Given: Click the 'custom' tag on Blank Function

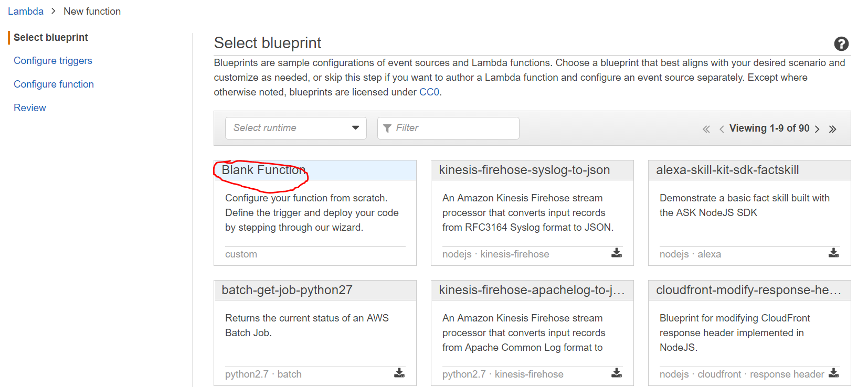Looking at the screenshot, I should point(241,254).
